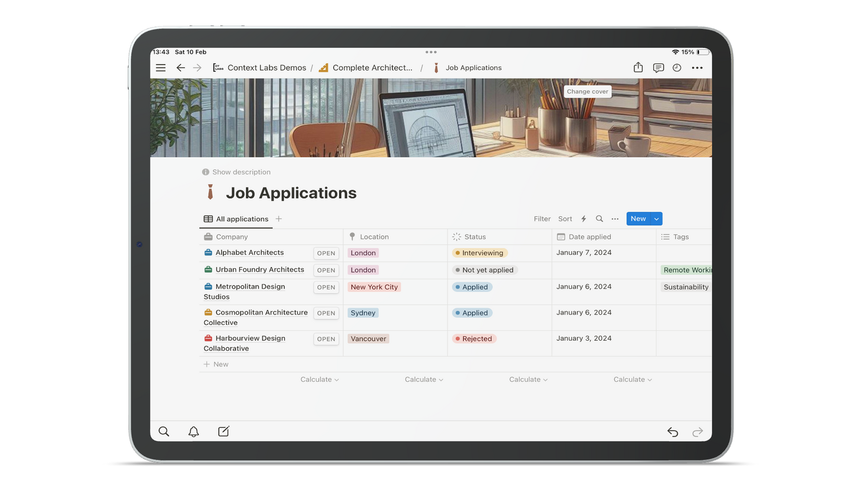The image size is (868, 488).
Task: Click the lightning automations icon
Action: coord(583,219)
